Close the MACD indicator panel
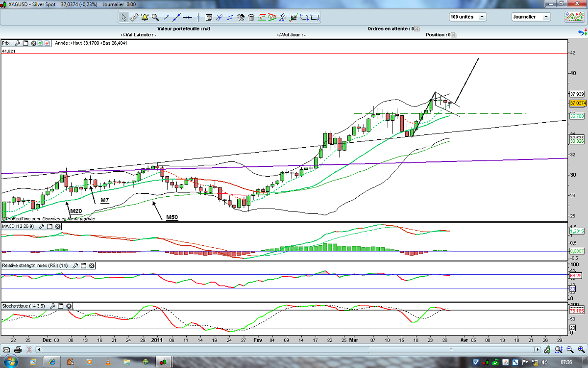The width and height of the screenshot is (588, 368). click(58, 226)
